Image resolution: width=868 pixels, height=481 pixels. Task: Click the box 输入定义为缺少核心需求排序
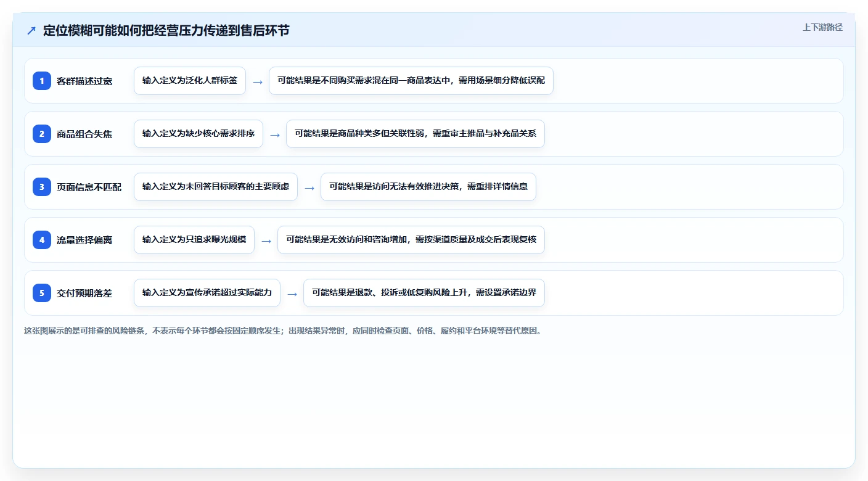[199, 134]
